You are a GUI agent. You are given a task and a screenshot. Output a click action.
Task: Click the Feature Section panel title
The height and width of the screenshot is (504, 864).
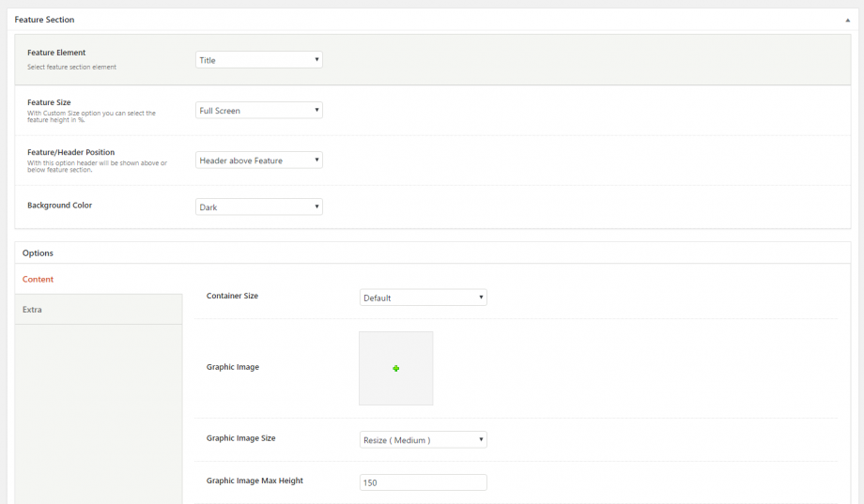click(44, 20)
